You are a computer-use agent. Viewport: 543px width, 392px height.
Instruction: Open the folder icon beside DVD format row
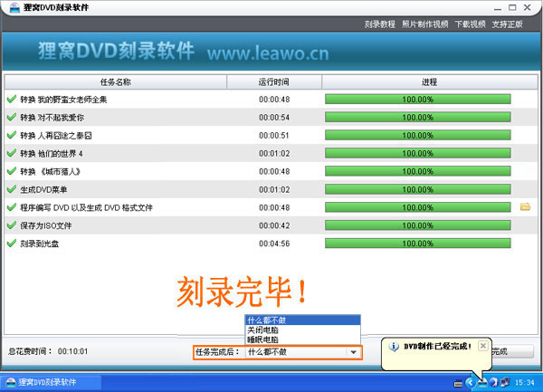pos(525,207)
